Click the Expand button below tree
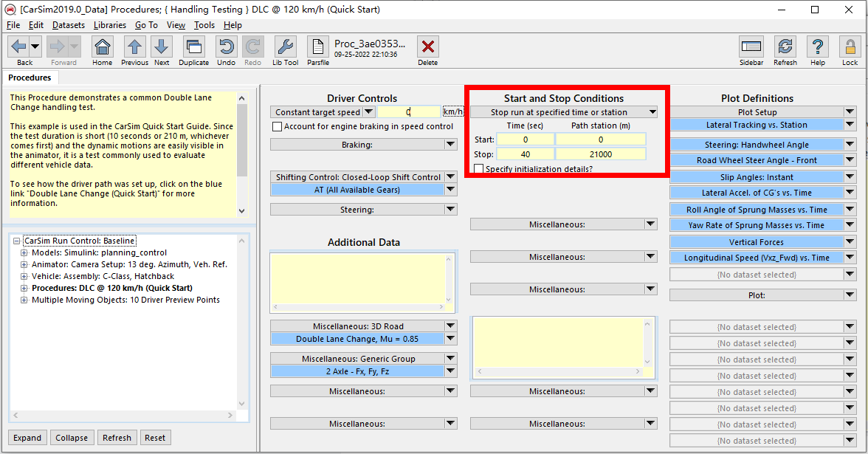This screenshot has width=868, height=454. (x=27, y=437)
